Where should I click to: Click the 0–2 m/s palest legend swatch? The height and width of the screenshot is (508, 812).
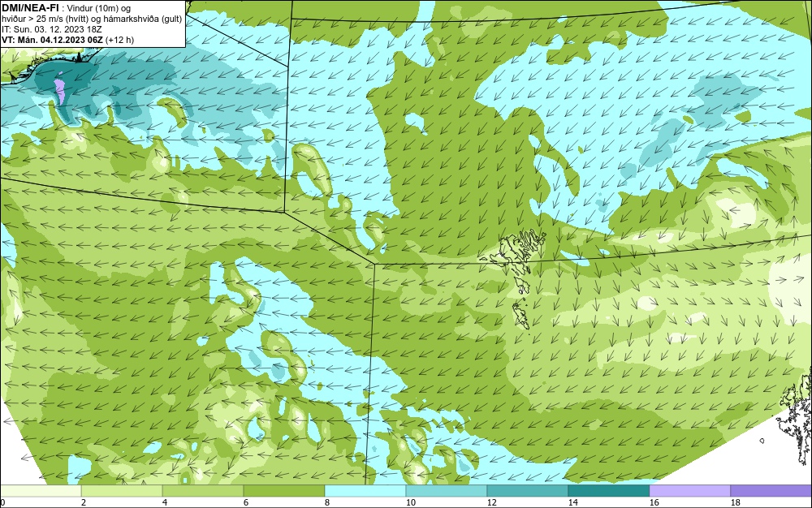pyautogui.click(x=41, y=491)
